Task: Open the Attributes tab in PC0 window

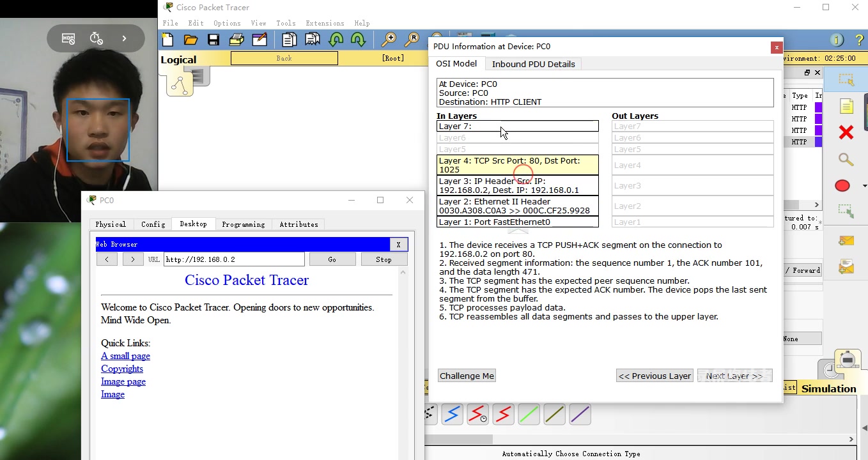Action: (298, 224)
